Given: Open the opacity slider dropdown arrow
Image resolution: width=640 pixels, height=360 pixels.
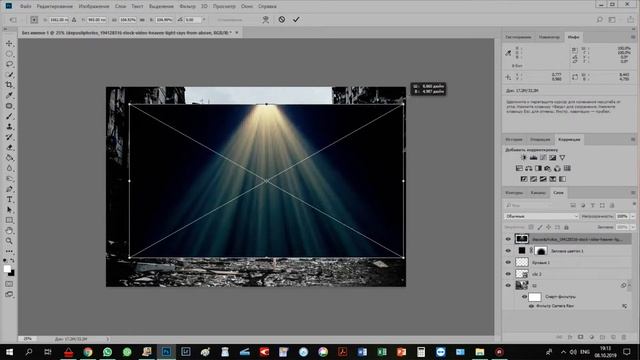Looking at the screenshot, I should pos(633,216).
